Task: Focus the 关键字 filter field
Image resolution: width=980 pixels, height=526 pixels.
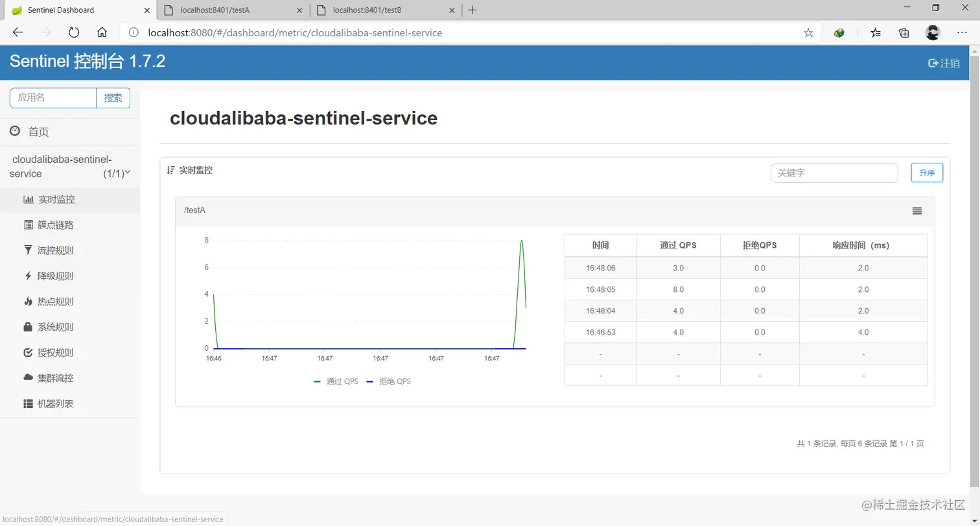Action: coord(834,173)
